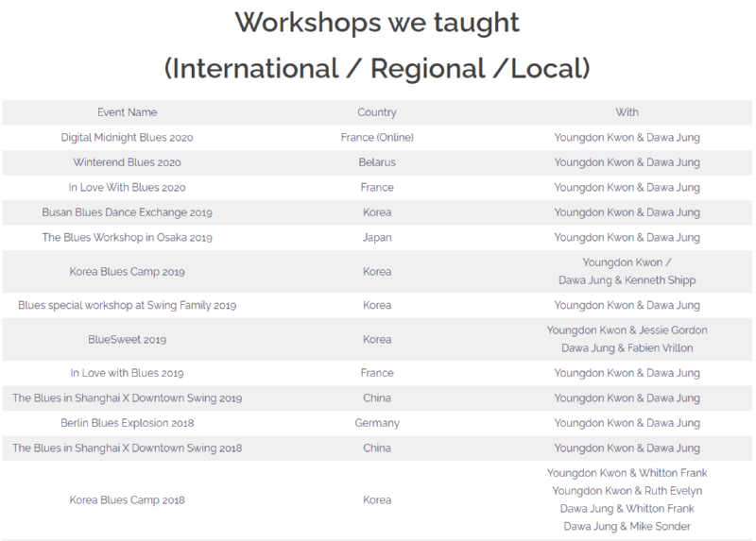Viewport: 756px width, 541px height.
Task: Click the "Event Name" column header
Action: point(127,112)
